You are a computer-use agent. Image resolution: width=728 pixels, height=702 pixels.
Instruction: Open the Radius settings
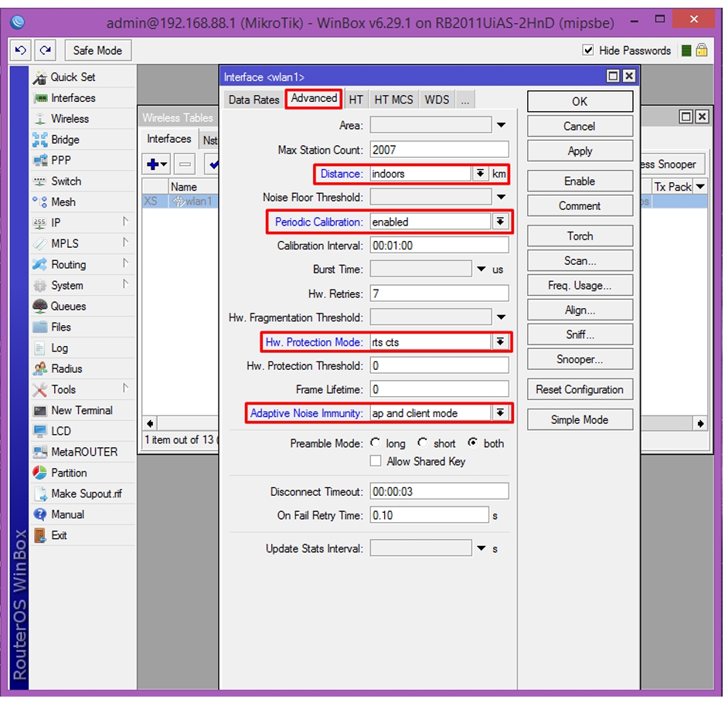(66, 369)
